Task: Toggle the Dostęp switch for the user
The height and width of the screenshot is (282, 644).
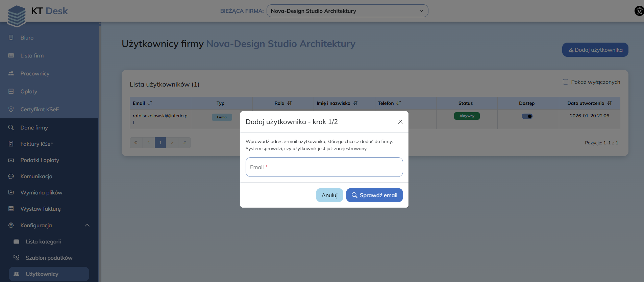Action: point(527,116)
